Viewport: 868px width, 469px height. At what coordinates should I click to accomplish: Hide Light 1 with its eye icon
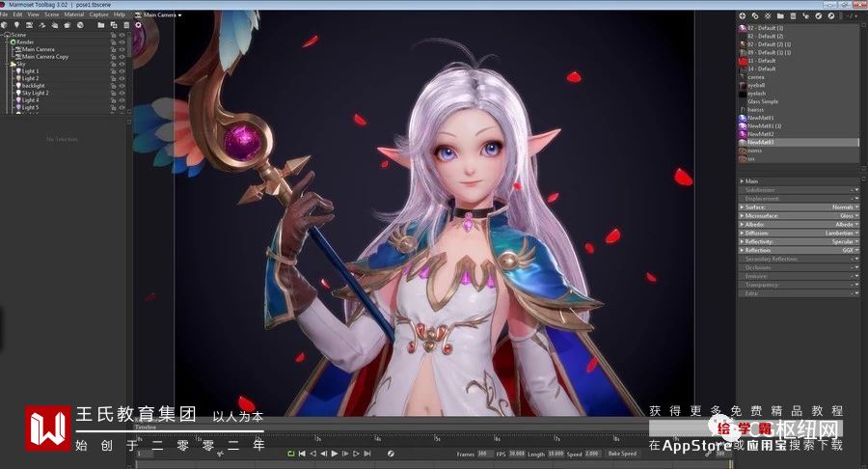[x=122, y=70]
